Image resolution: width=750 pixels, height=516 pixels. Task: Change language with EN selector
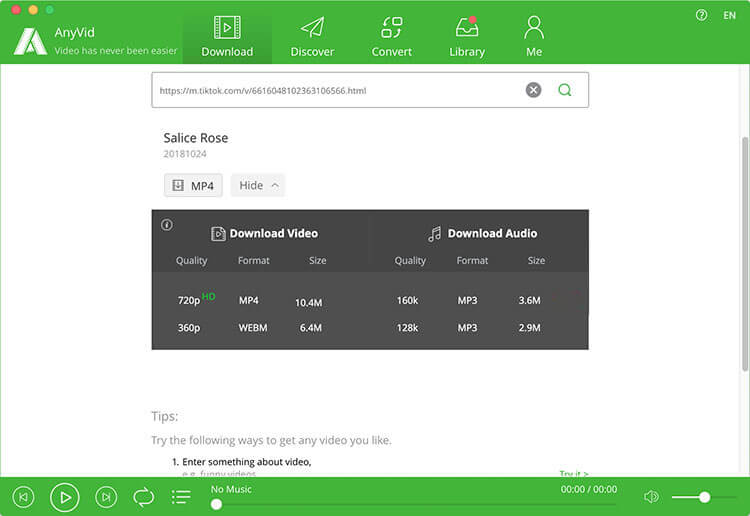point(729,15)
